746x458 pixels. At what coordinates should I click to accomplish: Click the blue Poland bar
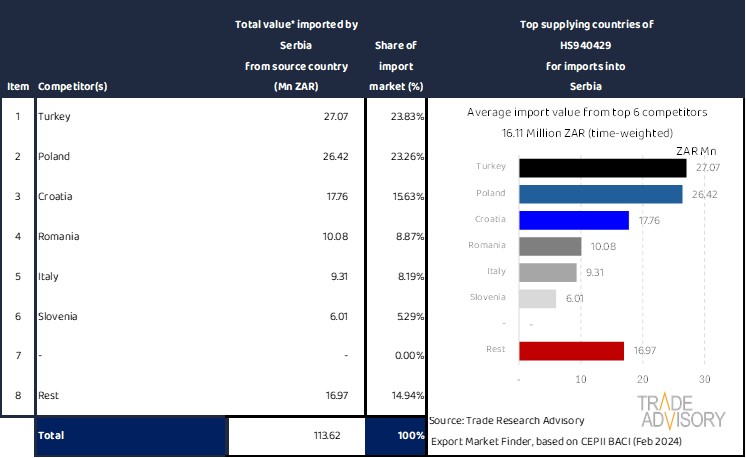(600, 194)
